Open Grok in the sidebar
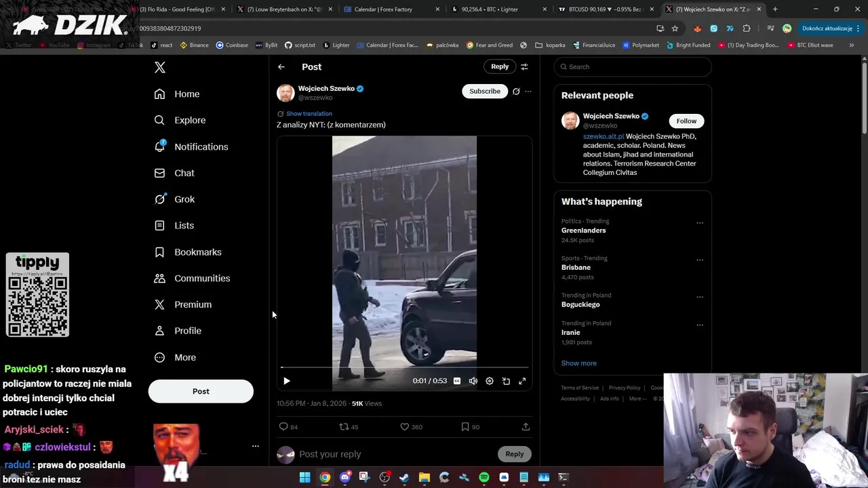Viewport: 868px width, 488px height. [x=174, y=199]
